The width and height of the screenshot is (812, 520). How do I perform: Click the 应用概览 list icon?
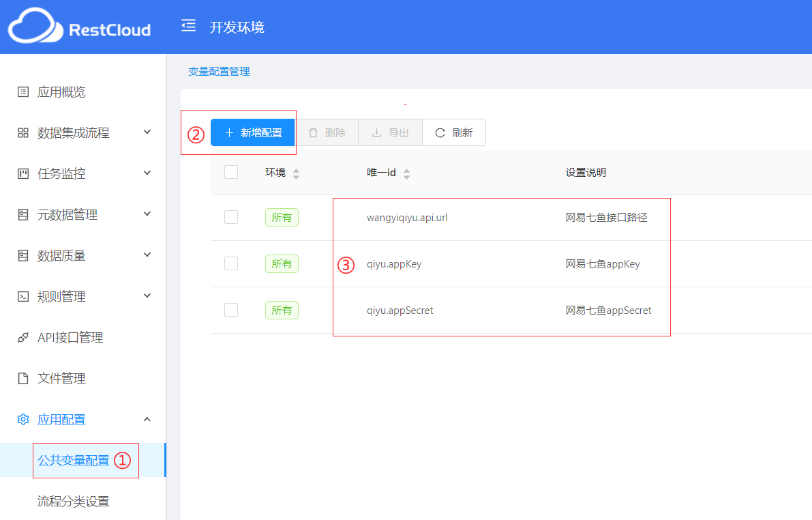point(23,92)
